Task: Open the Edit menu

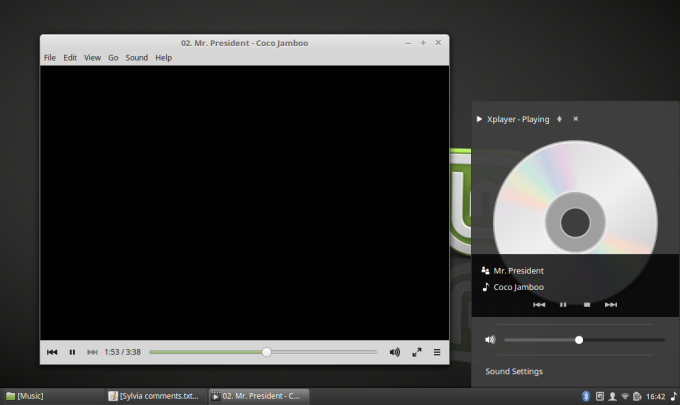Action: [x=70, y=58]
